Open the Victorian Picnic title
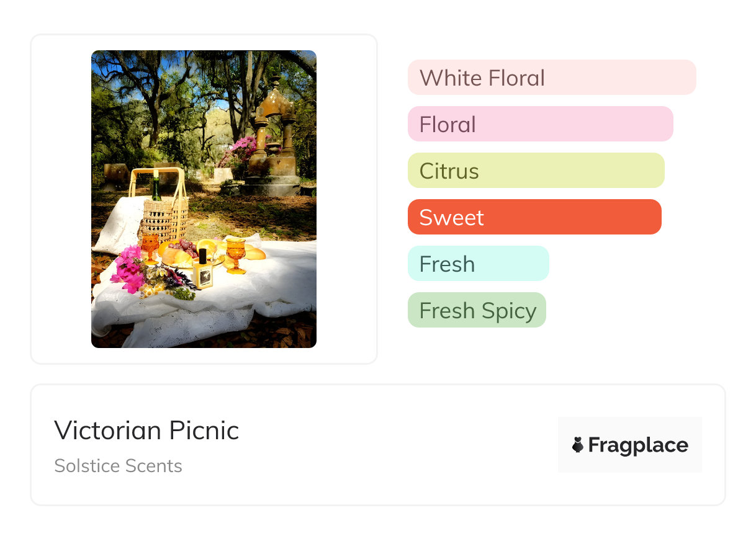Viewport: 756px width, 536px height. click(146, 431)
